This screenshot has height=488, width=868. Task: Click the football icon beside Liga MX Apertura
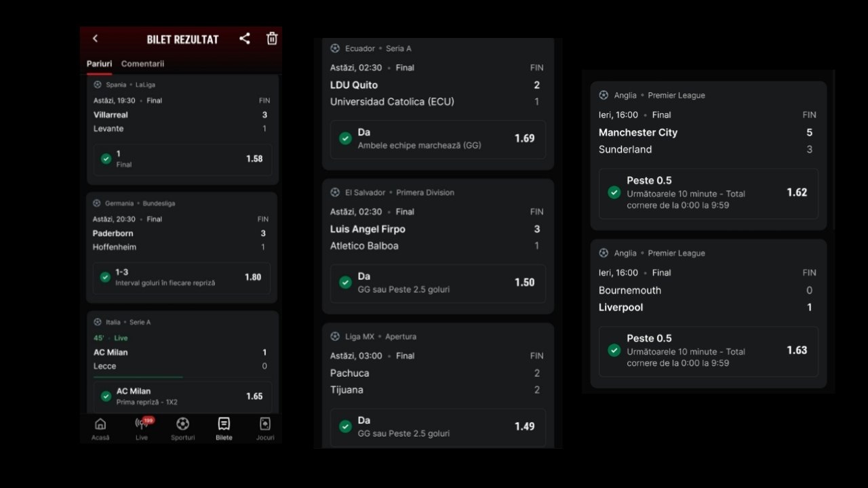click(x=335, y=336)
